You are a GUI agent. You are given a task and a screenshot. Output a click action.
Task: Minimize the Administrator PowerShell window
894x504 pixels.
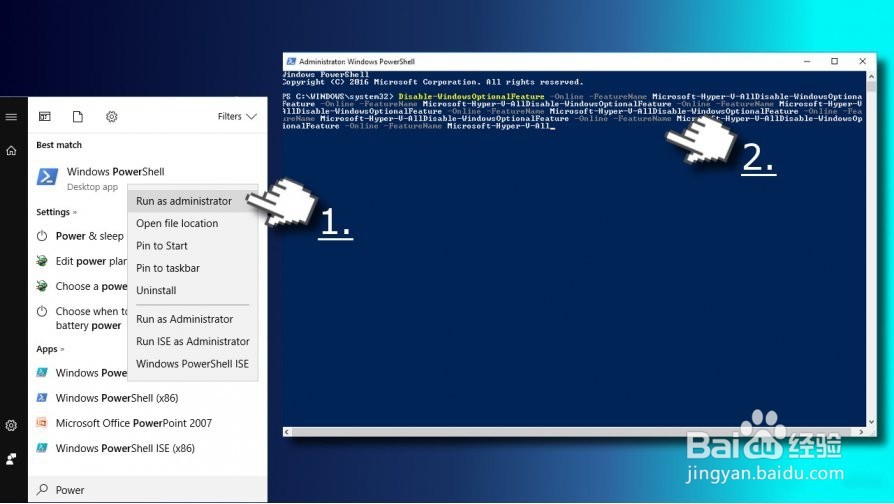[x=807, y=61]
